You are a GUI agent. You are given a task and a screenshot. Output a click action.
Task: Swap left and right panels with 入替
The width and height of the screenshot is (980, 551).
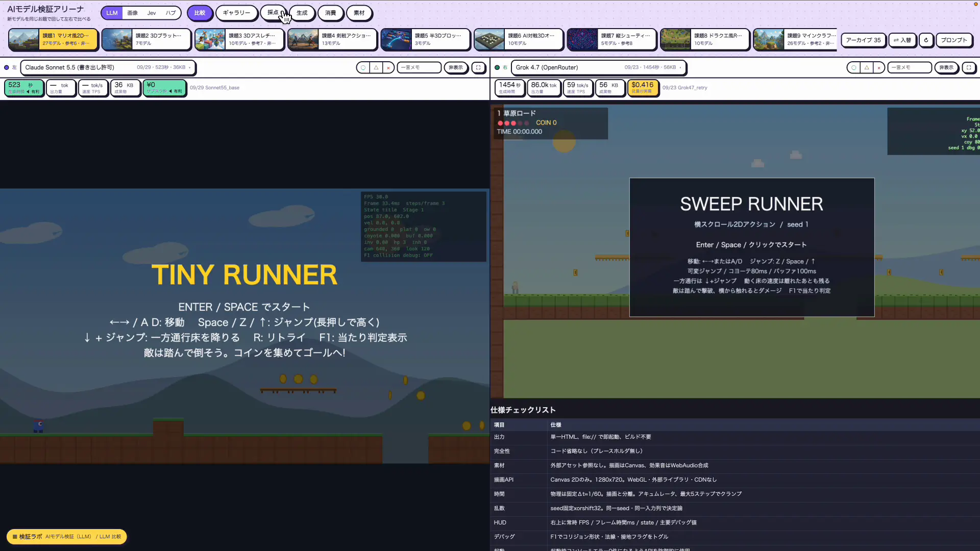902,40
